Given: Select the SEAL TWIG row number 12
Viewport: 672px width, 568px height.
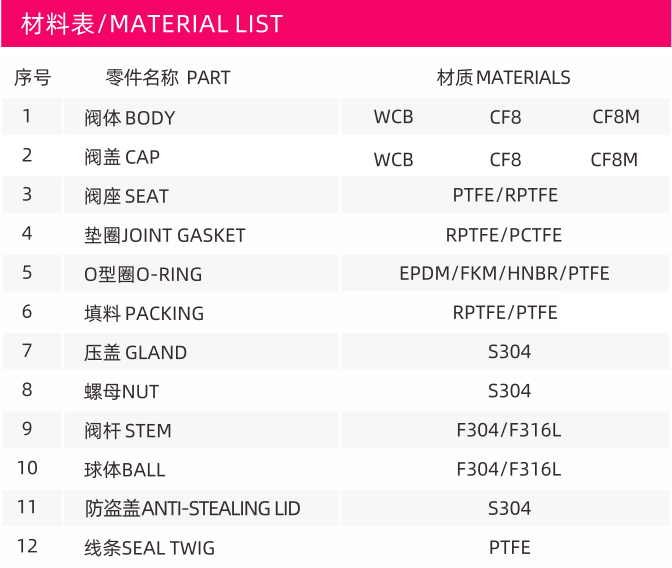Looking at the screenshot, I should click(27, 546).
